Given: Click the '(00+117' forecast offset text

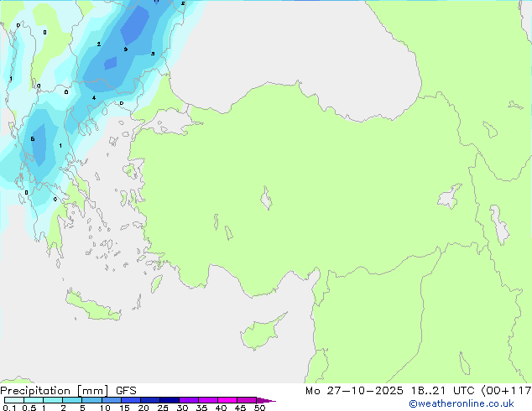Looking at the screenshot, I should pos(506,391).
